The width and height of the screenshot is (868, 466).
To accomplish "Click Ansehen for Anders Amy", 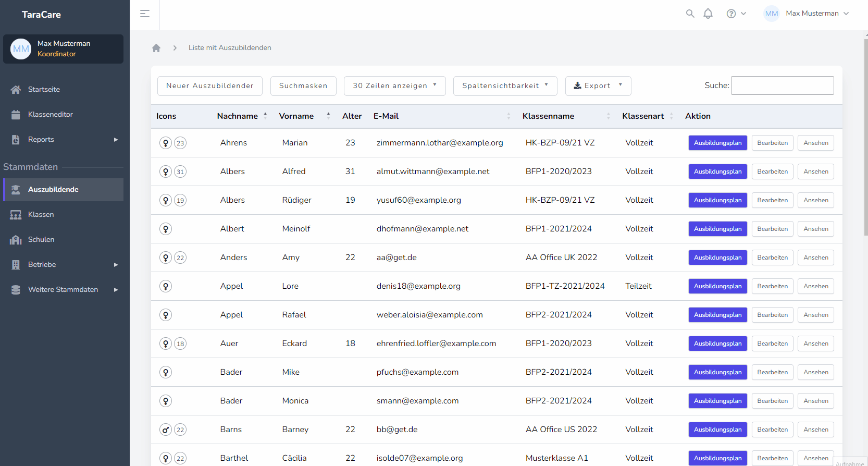I will 816,257.
